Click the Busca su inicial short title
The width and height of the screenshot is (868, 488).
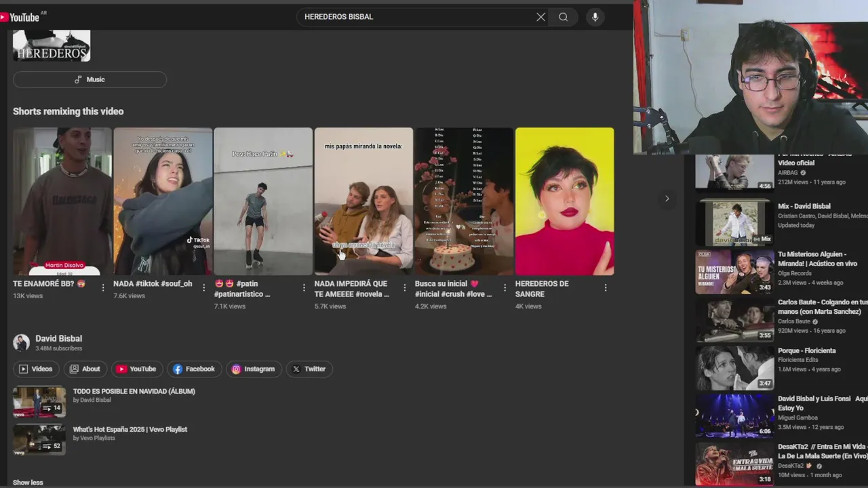pyautogui.click(x=454, y=289)
